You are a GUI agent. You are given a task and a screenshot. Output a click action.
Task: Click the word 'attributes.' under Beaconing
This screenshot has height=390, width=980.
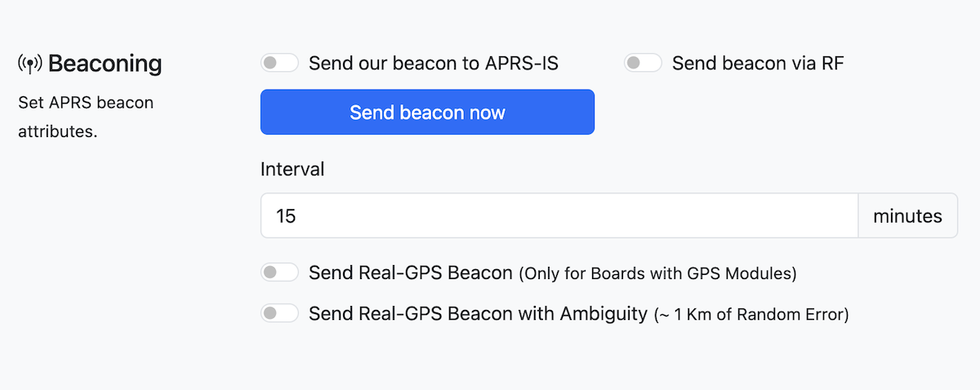pyautogui.click(x=57, y=131)
